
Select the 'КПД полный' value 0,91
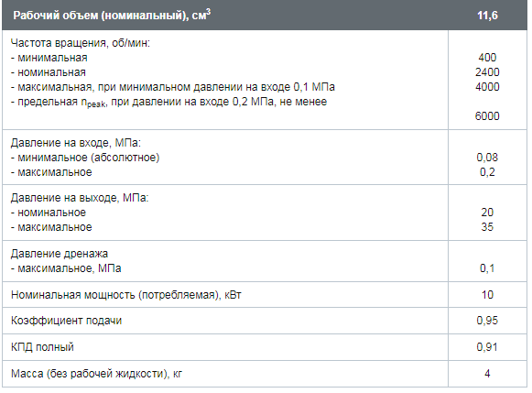click(487, 347)
